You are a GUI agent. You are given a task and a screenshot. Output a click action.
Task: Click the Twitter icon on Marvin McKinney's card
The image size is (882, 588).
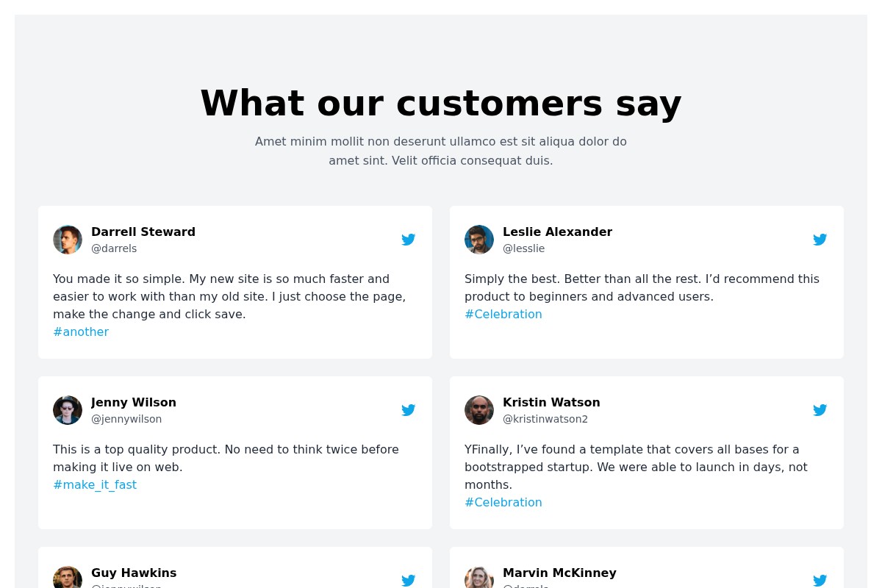pyautogui.click(x=820, y=581)
